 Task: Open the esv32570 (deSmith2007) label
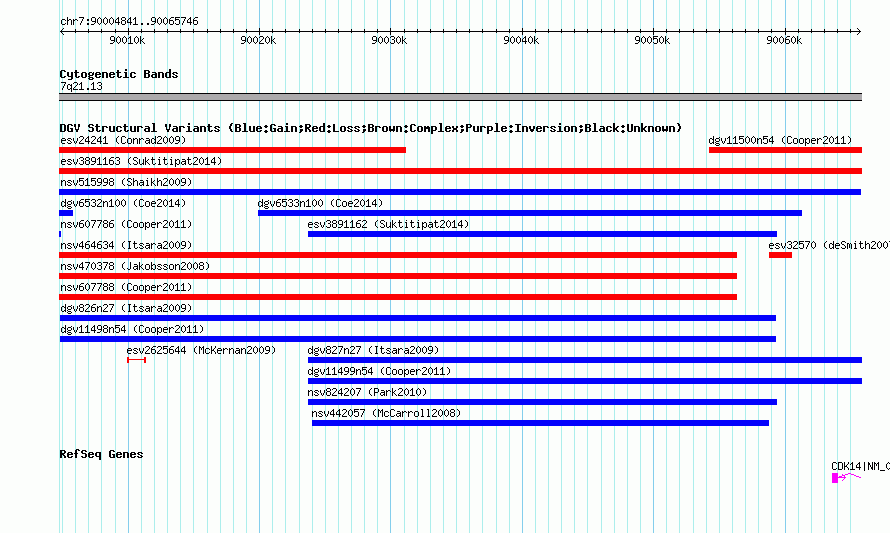[829, 245]
